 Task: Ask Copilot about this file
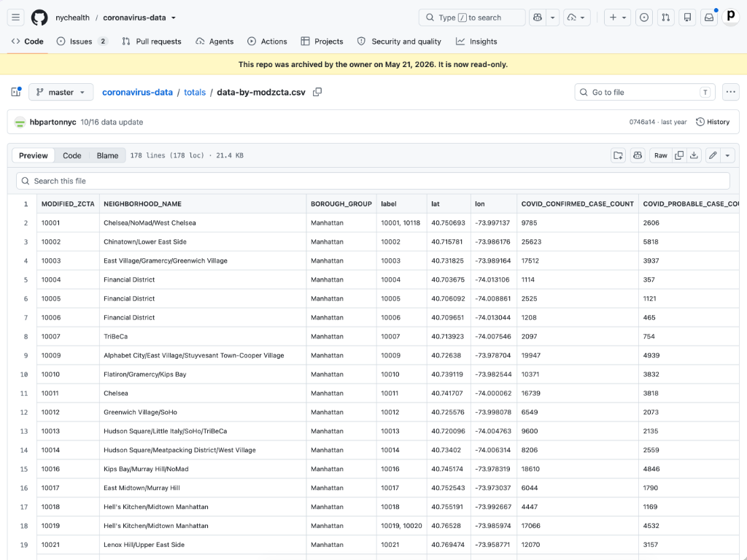(x=638, y=155)
